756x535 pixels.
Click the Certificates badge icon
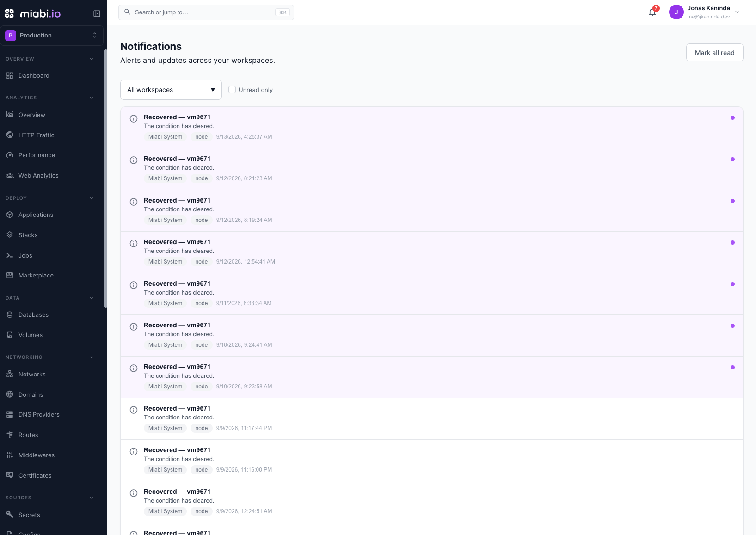point(10,475)
